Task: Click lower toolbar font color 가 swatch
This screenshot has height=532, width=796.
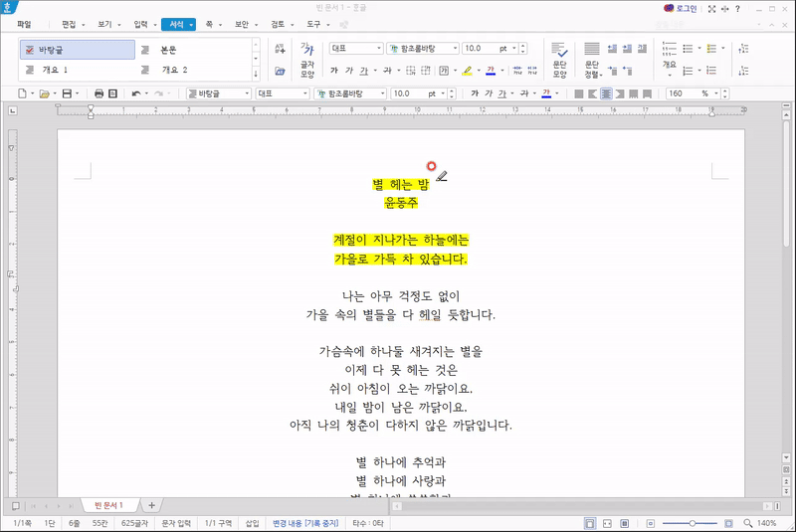Action: 546,93
